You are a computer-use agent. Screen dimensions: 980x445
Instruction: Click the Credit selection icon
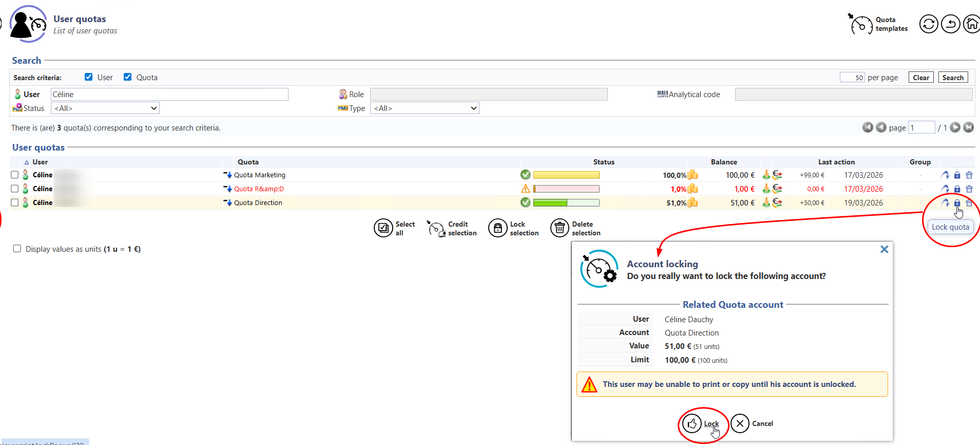pyautogui.click(x=436, y=228)
